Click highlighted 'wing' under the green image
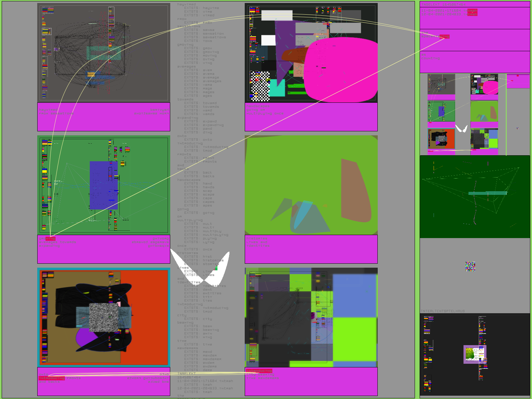 51,239
